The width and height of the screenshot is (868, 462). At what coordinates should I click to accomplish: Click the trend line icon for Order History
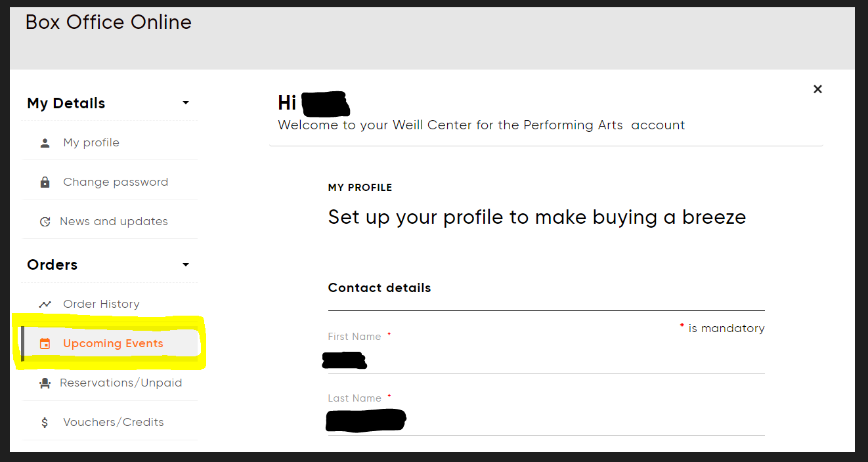45,304
